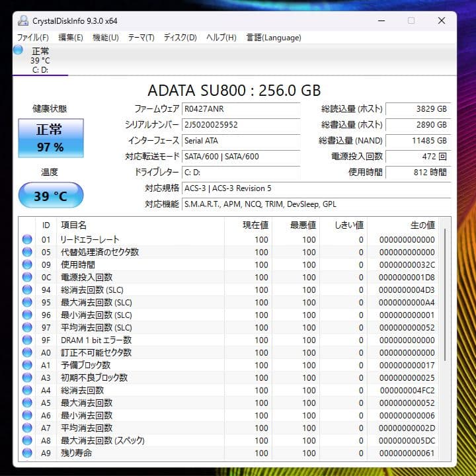Click status orb for A5 最大消去回数 row

pyautogui.click(x=27, y=403)
